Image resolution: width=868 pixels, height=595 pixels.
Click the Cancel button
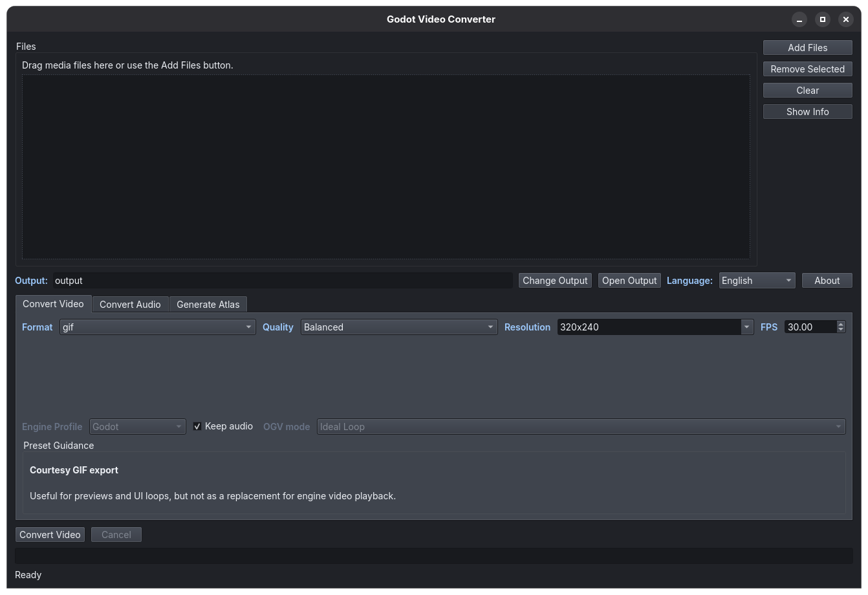click(116, 535)
